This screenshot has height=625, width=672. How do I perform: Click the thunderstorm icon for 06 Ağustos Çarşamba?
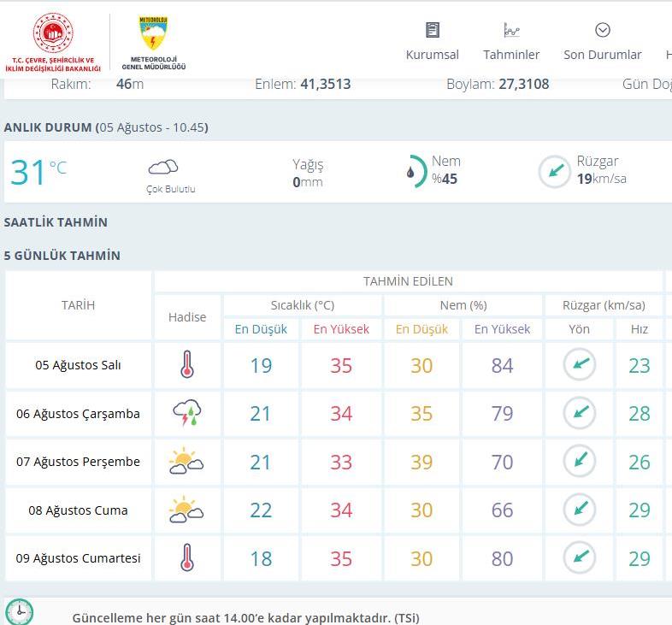click(187, 414)
